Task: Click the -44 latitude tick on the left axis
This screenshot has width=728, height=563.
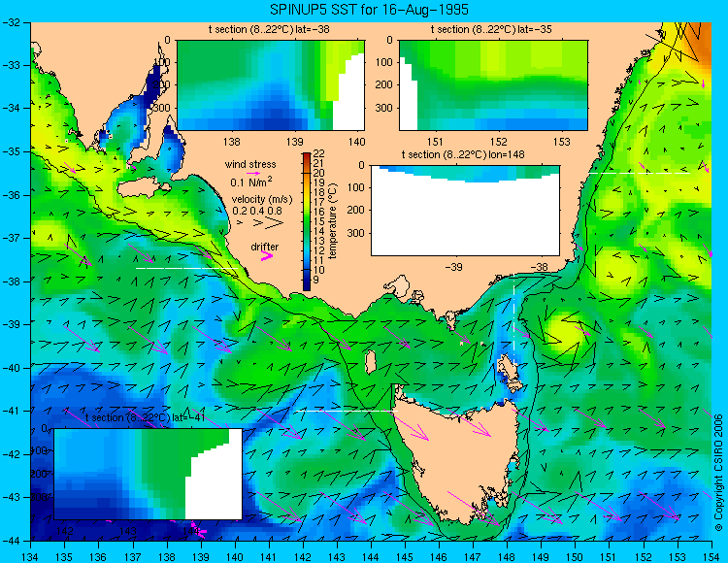Action: coord(12,541)
